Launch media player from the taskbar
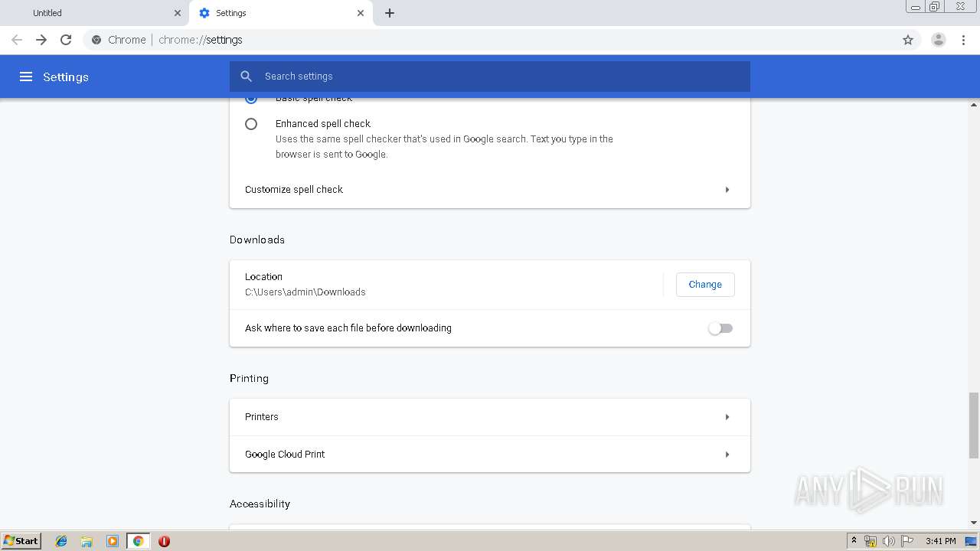 click(113, 541)
